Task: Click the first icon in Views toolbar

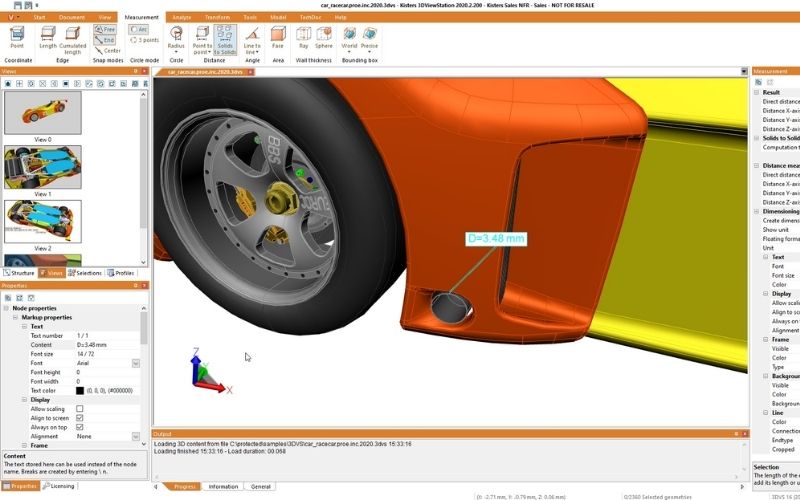Action: coord(8,84)
